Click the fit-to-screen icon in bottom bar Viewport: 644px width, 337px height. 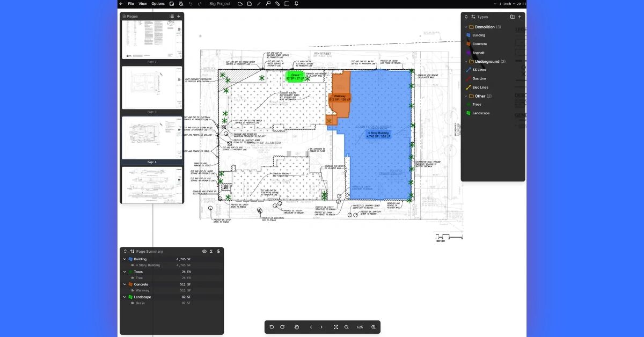336,327
